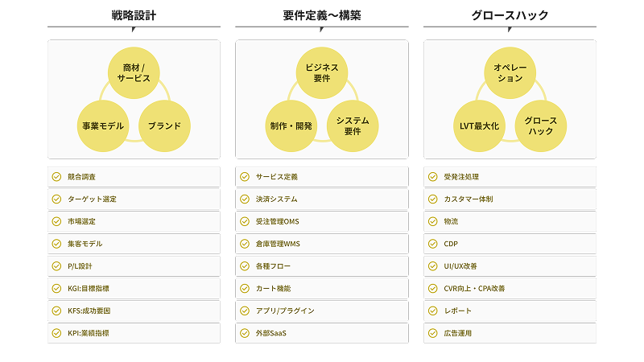Select the 戦略設計 column heading
Screen dimensions: 644x362
coord(134,14)
